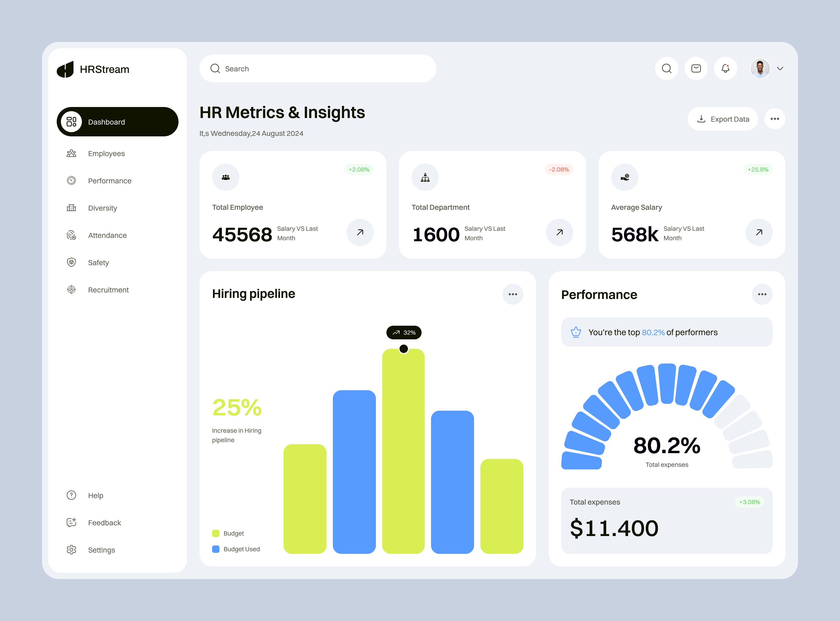Screen dimensions: 840x621
Task: Click the Export Data button
Action: point(723,119)
